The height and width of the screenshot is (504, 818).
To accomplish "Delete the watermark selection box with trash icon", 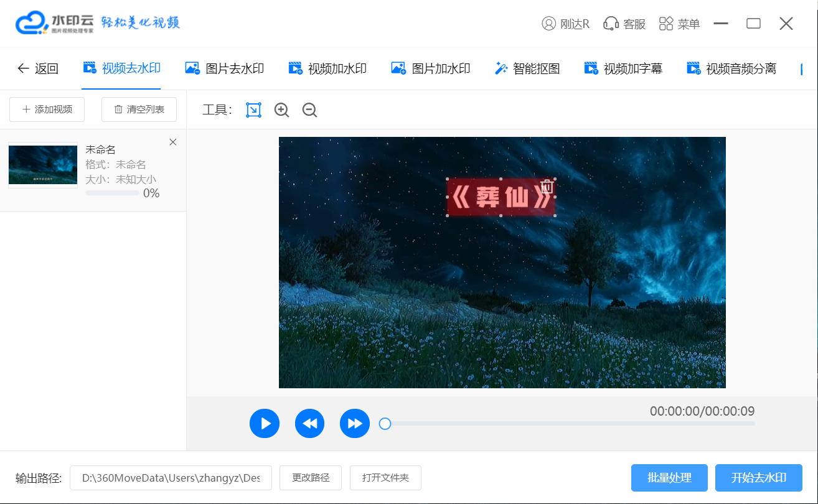I will 547,185.
